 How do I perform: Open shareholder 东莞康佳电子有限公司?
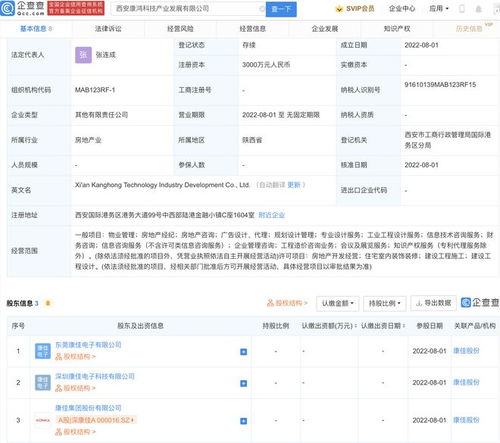[88, 345]
